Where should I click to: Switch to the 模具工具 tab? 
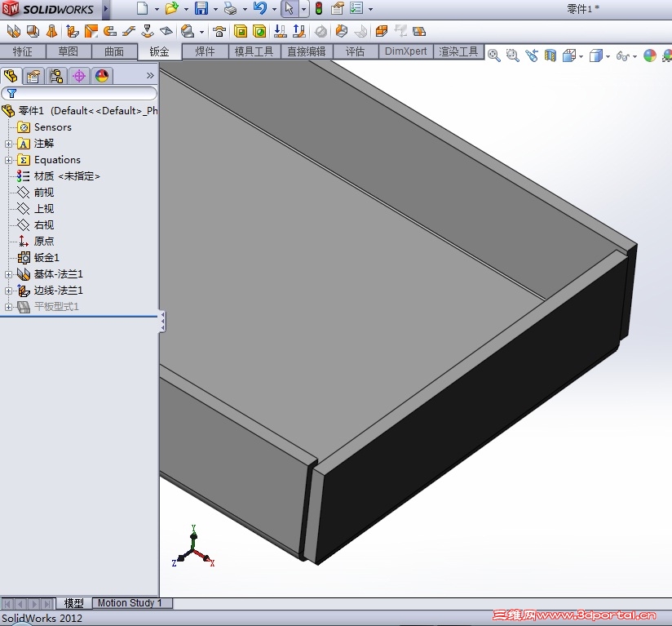pos(254,51)
